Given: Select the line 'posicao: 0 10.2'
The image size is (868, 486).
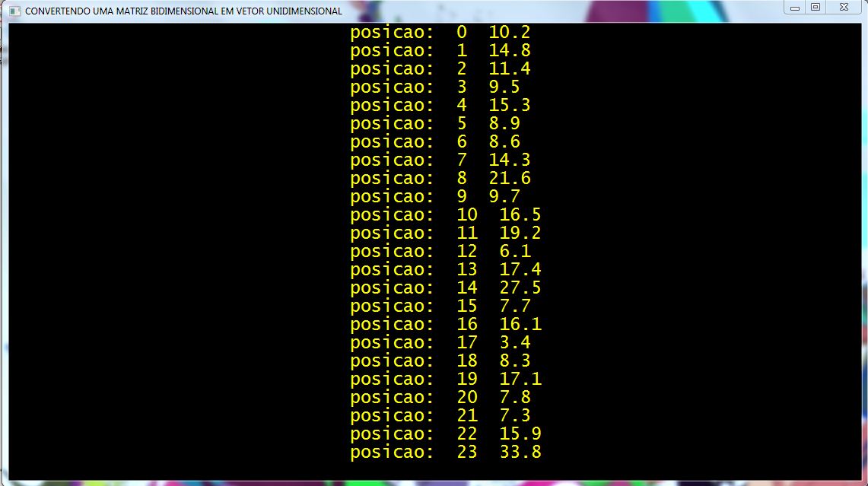Looking at the screenshot, I should click(x=440, y=33).
